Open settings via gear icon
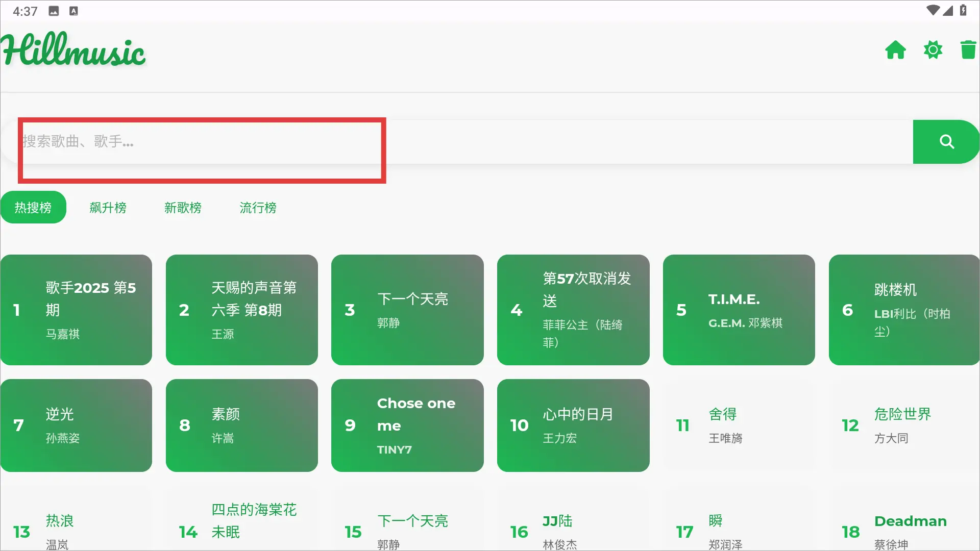The height and width of the screenshot is (551, 980). click(933, 50)
